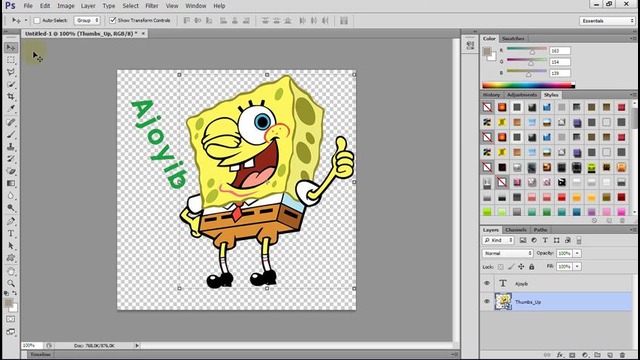
Task: Open the Fill slider arrow
Action: pyautogui.click(x=577, y=267)
